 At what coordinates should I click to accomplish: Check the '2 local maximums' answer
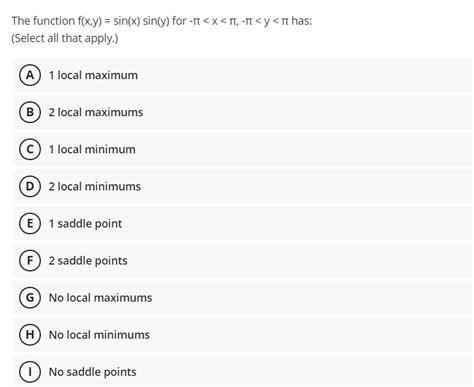point(96,112)
